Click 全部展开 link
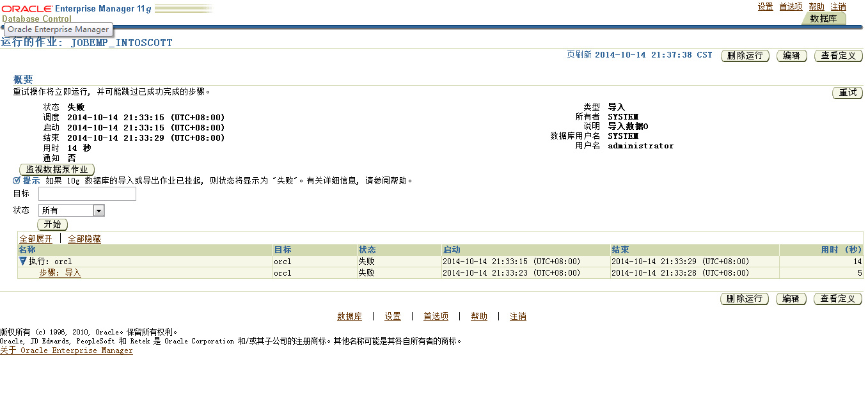Screen dimensions: 868x401 tap(36, 239)
